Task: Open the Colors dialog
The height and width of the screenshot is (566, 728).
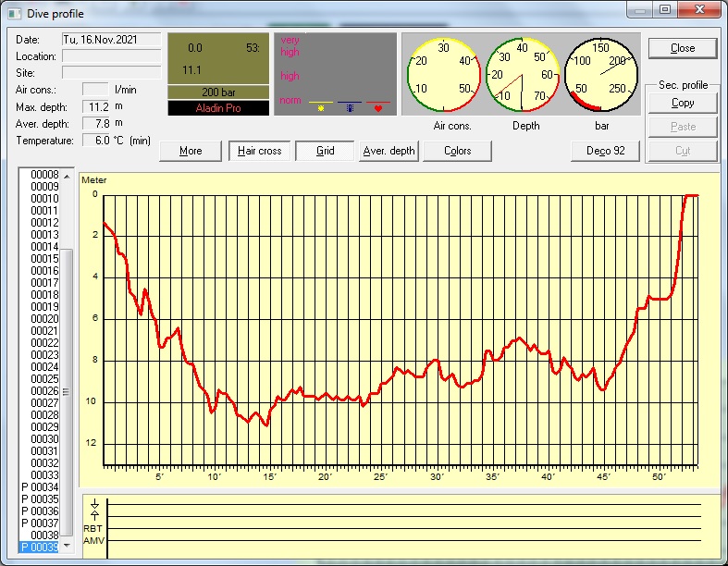Action: (457, 151)
